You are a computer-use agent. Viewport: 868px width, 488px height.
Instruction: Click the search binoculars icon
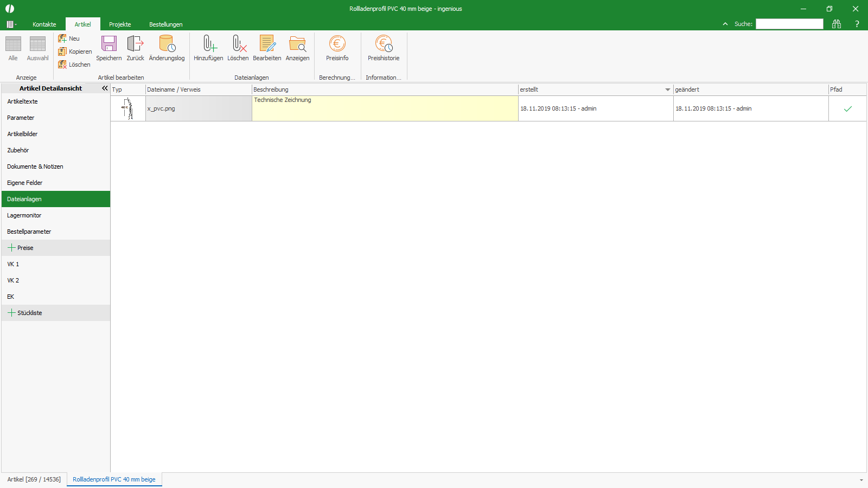pyautogui.click(x=837, y=24)
